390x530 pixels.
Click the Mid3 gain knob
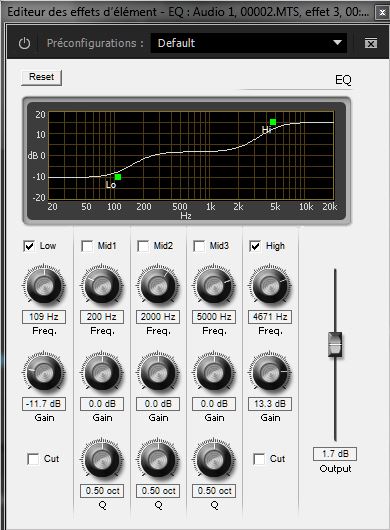pyautogui.click(x=214, y=373)
